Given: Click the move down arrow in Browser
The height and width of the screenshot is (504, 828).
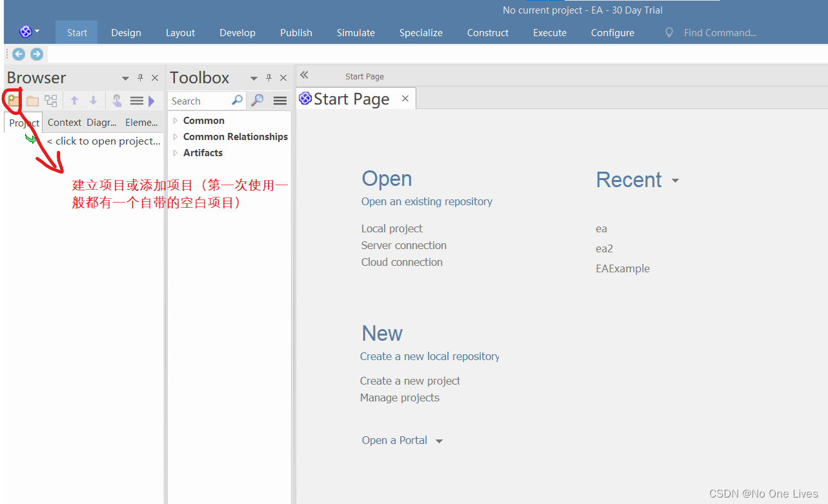Looking at the screenshot, I should click(93, 101).
